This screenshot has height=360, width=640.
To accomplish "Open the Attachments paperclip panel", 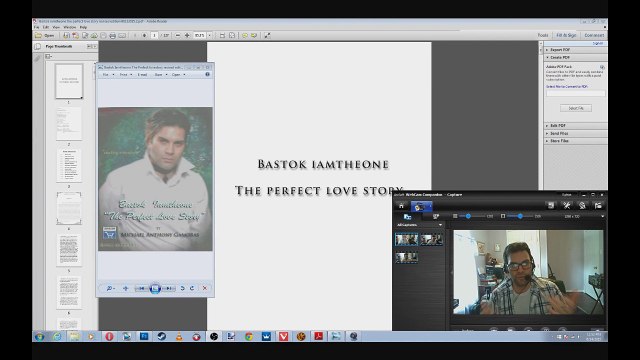I will 38,59.
